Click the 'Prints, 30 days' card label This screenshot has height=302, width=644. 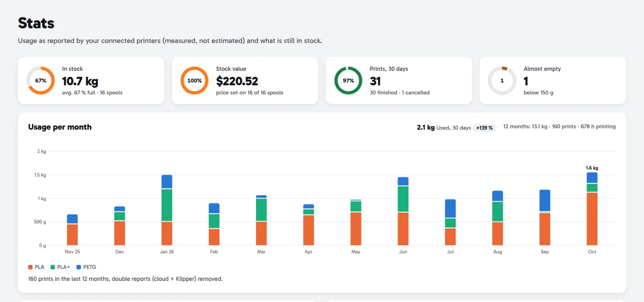(389, 69)
